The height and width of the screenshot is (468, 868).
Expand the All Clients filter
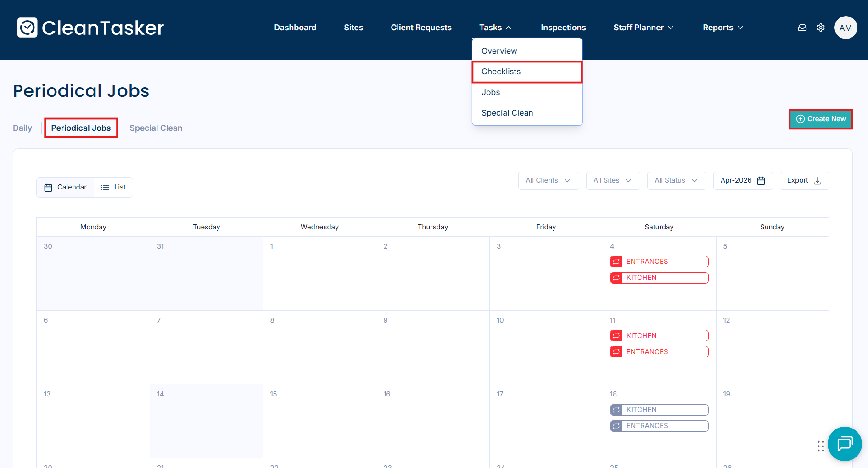point(548,180)
